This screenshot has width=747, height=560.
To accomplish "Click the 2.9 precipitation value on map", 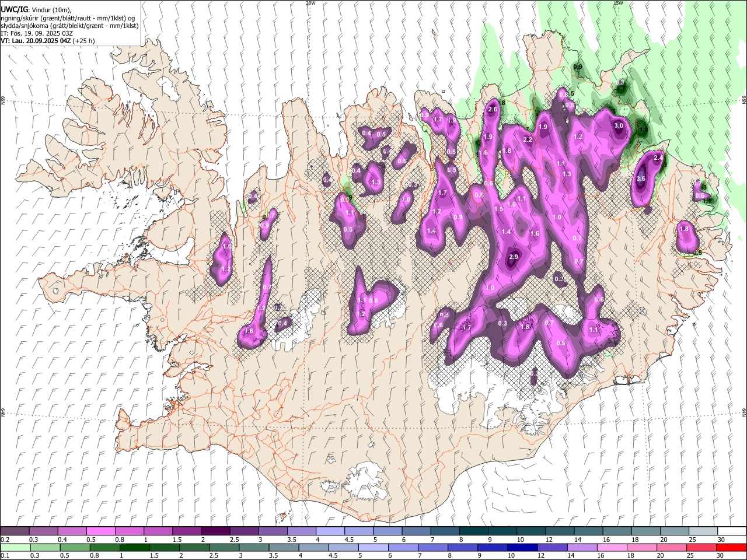I will (514, 257).
